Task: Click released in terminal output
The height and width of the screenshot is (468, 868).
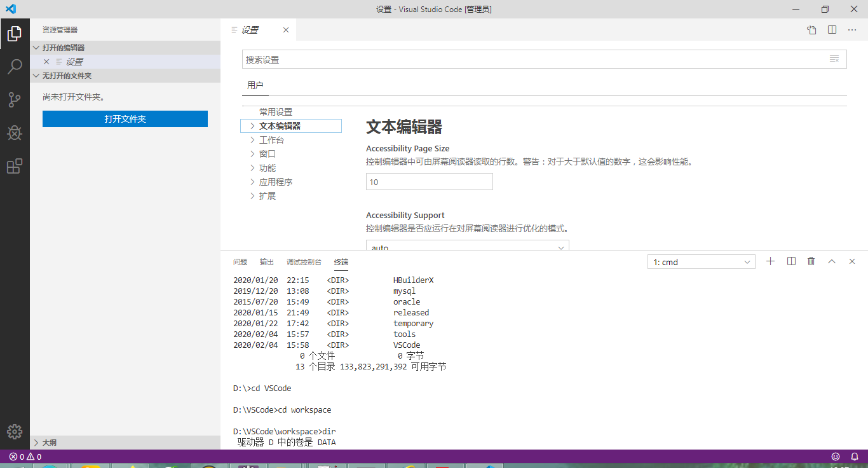Action: tap(411, 312)
